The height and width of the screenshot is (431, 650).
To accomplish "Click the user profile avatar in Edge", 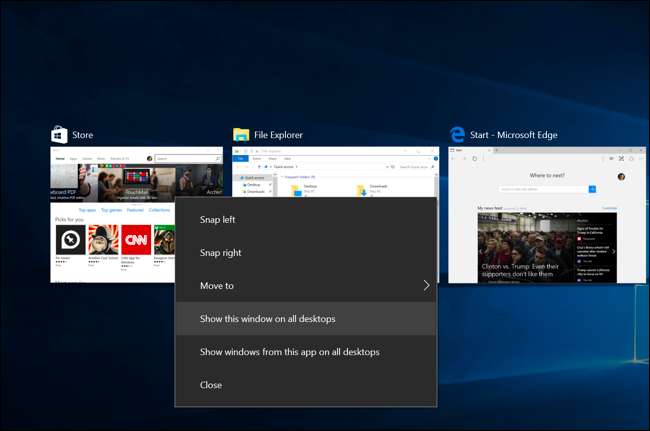I will coord(621,177).
